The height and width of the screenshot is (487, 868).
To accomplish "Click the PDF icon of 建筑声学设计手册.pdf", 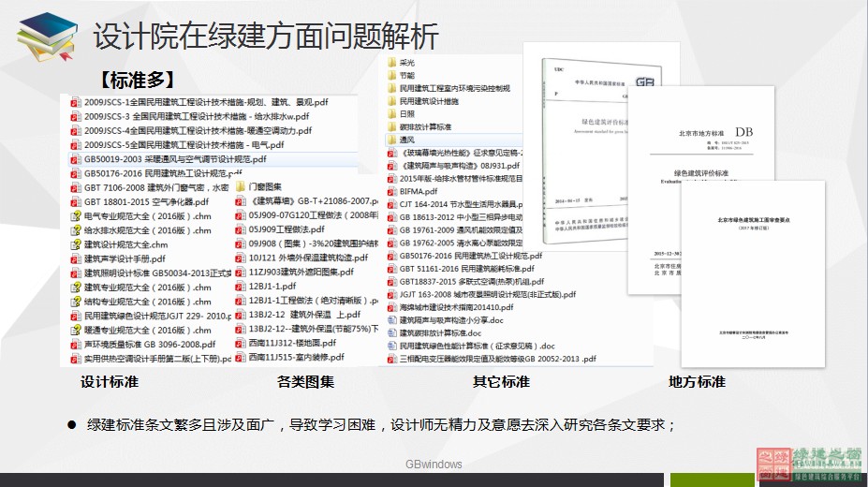I will pyautogui.click(x=76, y=259).
